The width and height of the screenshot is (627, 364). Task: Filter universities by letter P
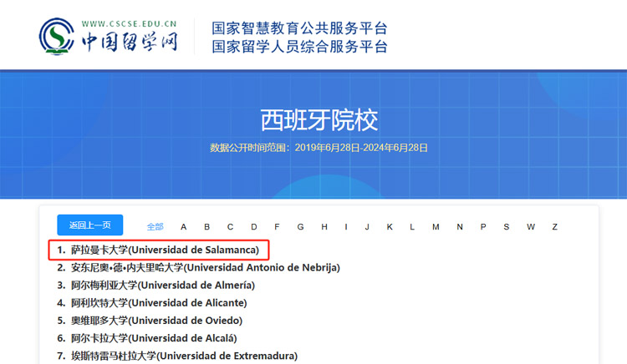point(483,227)
